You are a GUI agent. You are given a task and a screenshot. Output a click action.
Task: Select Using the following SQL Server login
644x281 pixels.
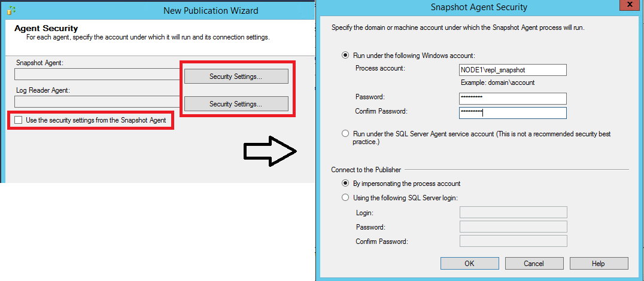(x=346, y=198)
